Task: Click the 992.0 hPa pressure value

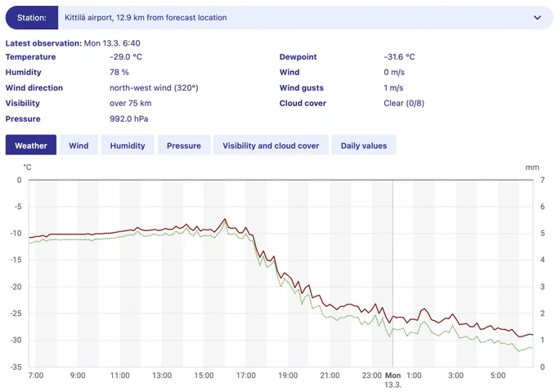Action: coord(129,119)
